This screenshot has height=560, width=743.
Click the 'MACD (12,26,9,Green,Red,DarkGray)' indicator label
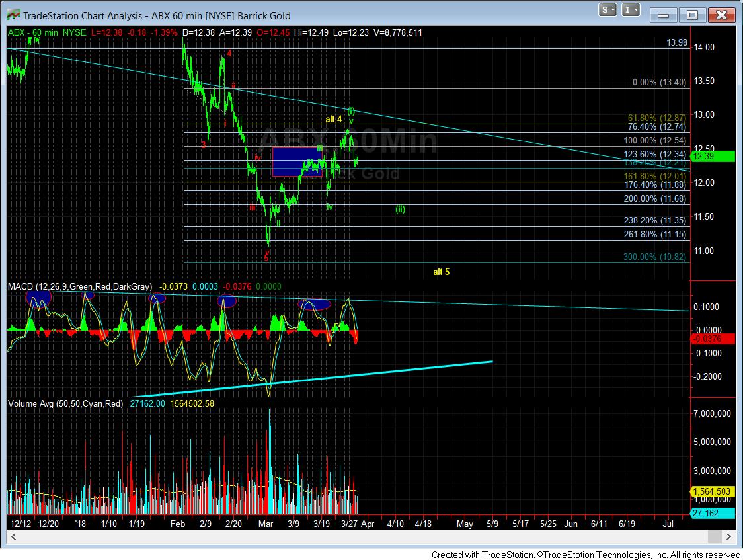pos(80,287)
